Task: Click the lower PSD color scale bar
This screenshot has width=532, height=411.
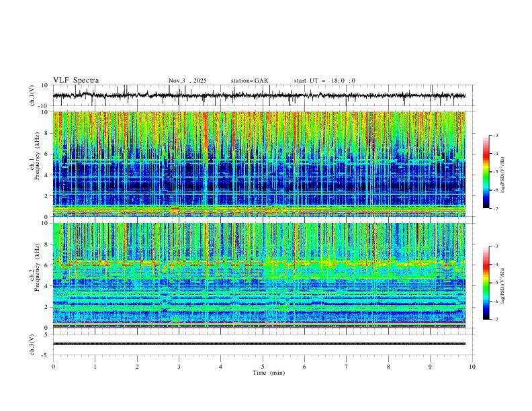Action: tap(486, 283)
